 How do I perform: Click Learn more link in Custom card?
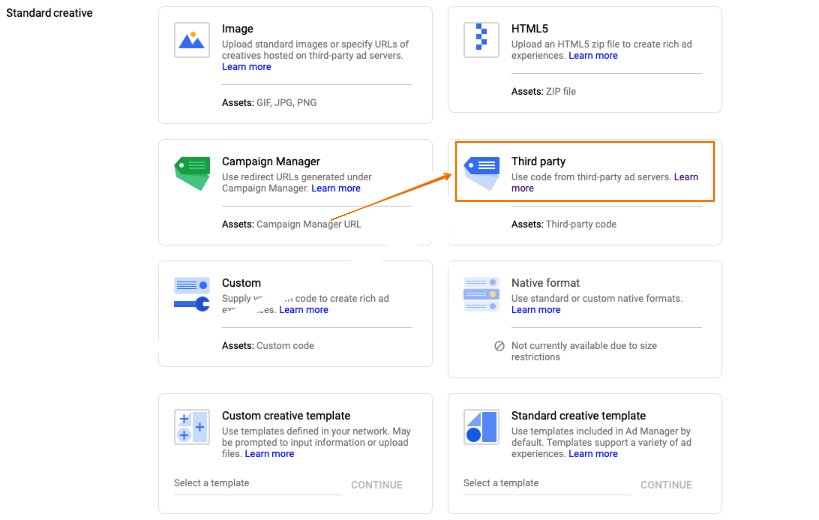[x=304, y=310]
